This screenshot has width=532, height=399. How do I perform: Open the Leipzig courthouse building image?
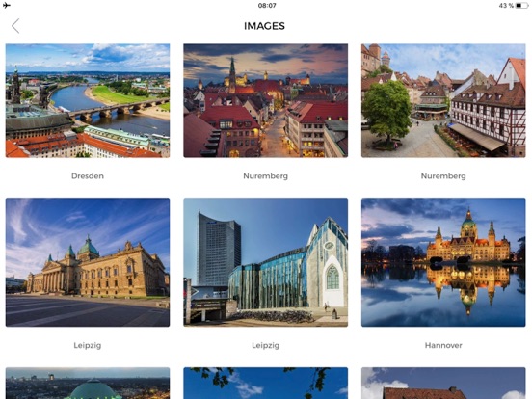point(88,262)
